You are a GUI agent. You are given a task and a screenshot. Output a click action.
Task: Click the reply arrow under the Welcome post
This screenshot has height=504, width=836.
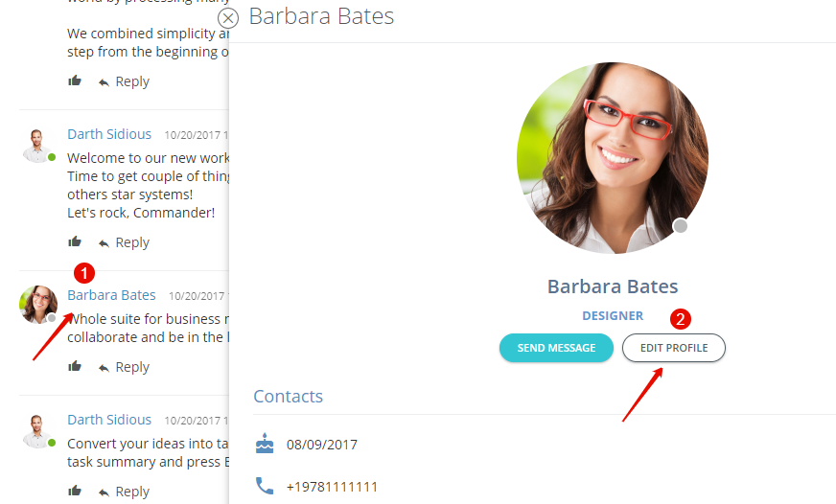[104, 243]
